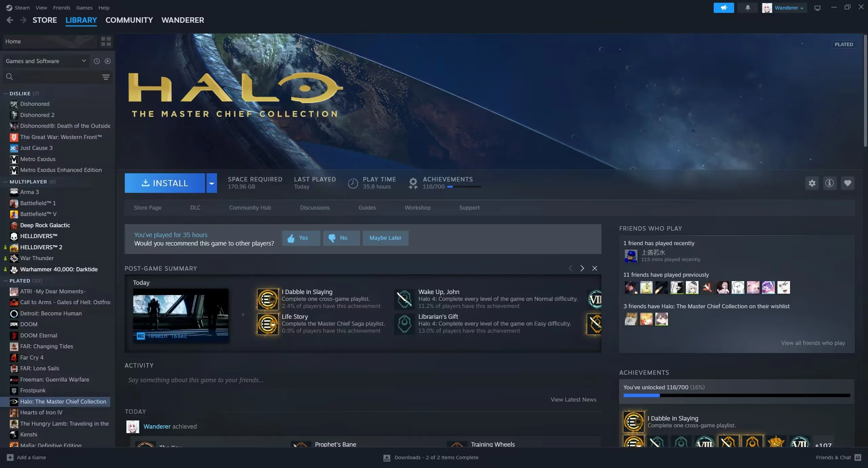This screenshot has width=868, height=468.
Task: Click the announcements megaphone icon
Action: [x=723, y=8]
